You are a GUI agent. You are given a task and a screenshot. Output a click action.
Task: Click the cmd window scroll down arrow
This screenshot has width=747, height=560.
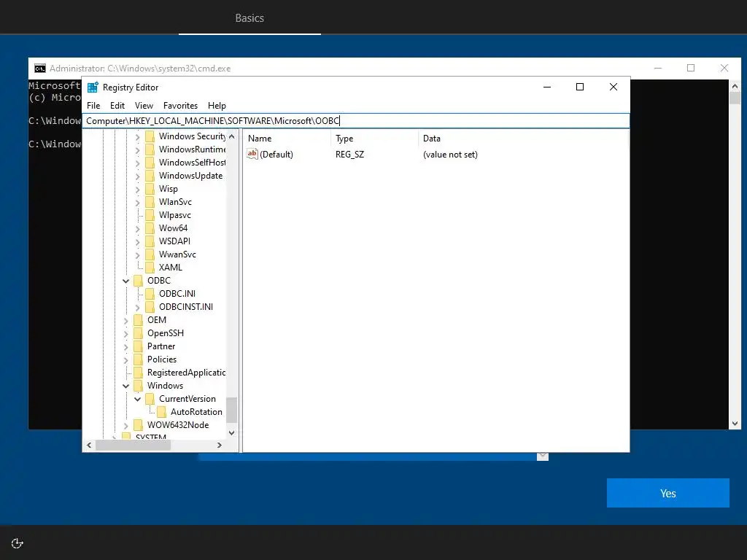(735, 424)
